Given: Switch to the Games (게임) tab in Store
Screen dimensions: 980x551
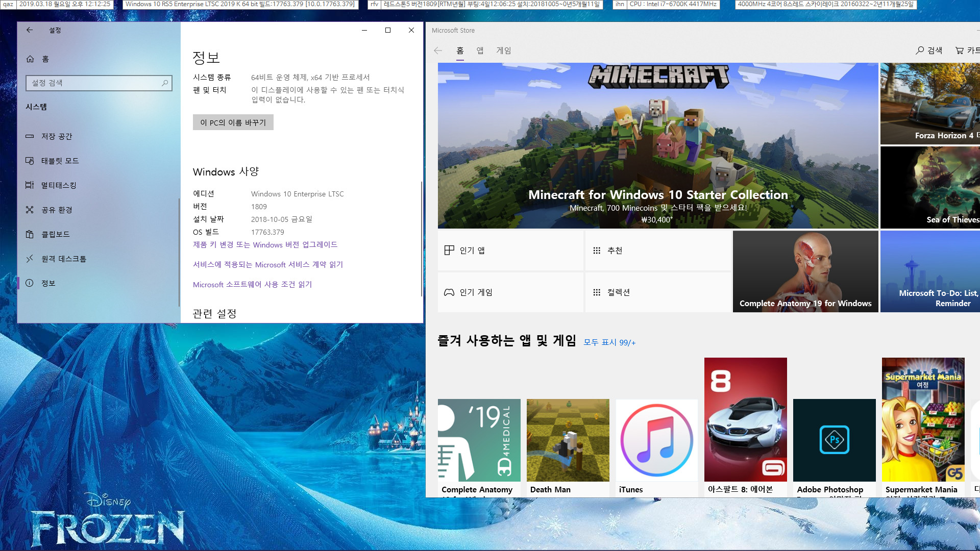Looking at the screenshot, I should click(x=504, y=51).
